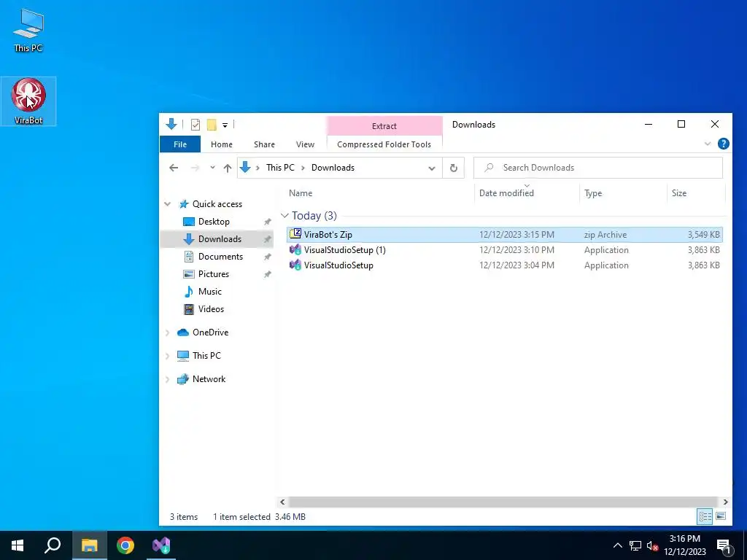This screenshot has height=560, width=747.
Task: Collapse the Today (3) group
Action: tap(285, 216)
